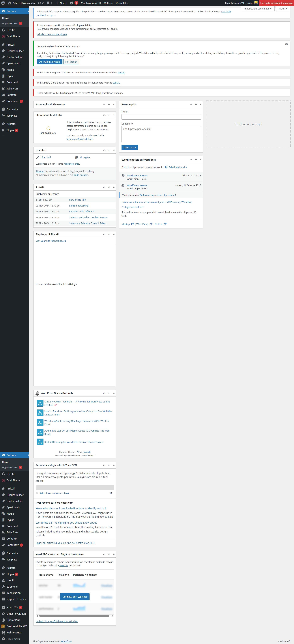Collapse the Yoast SEO / Wincher panel toggle

pos(114,554)
